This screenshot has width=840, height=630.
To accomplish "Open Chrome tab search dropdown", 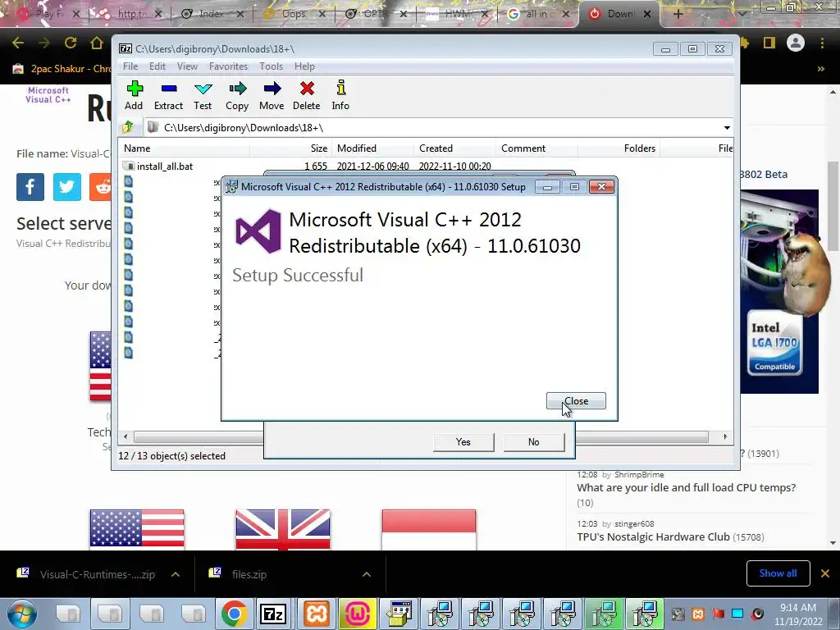I will (742, 14).
